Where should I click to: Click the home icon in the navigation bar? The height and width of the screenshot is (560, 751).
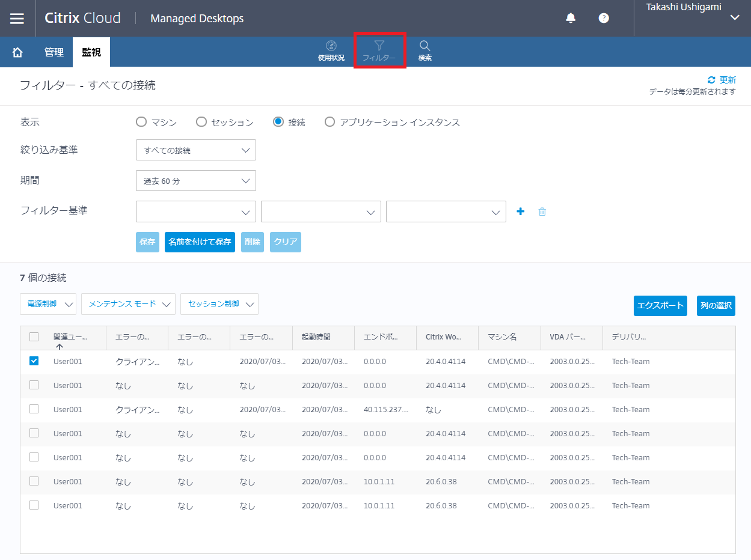16,52
